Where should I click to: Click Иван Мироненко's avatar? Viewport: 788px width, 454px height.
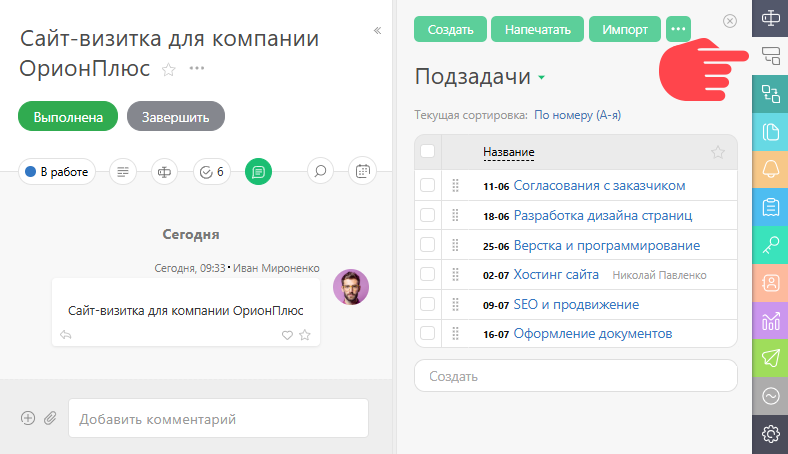coord(351,287)
